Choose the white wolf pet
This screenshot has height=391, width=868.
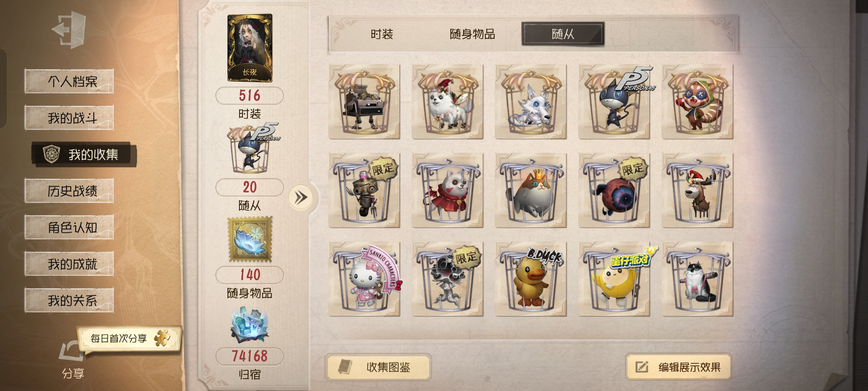point(531,102)
